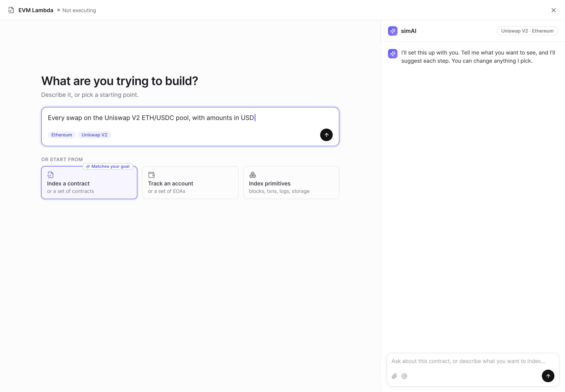The height and width of the screenshot is (392, 565).
Task: Click the 'or a set of EOAs' subtitle
Action: click(167, 191)
